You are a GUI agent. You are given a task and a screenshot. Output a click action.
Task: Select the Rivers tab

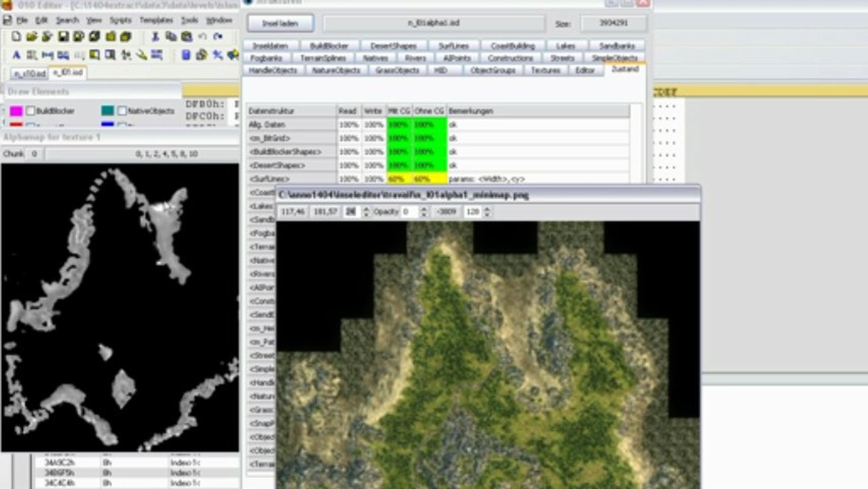(x=415, y=58)
